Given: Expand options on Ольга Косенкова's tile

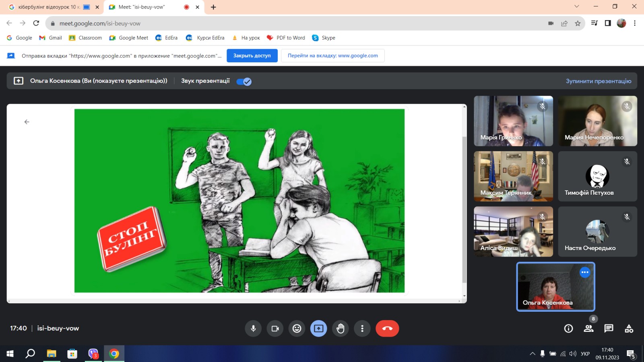Looking at the screenshot, I should (x=584, y=272).
